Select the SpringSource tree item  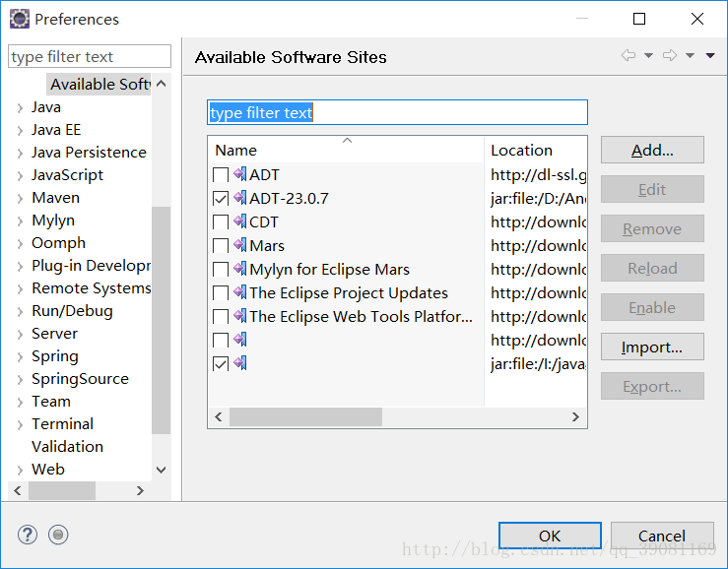[x=80, y=379]
